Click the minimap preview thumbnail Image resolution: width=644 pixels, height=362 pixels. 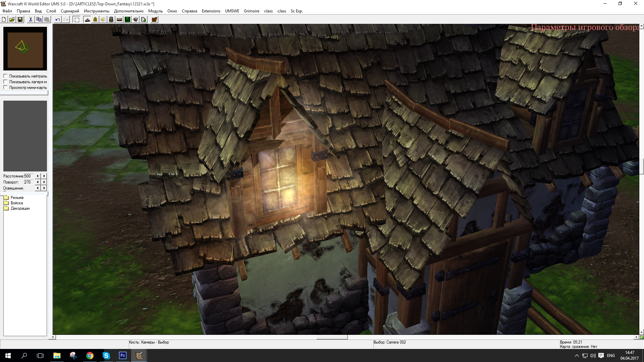coord(25,49)
